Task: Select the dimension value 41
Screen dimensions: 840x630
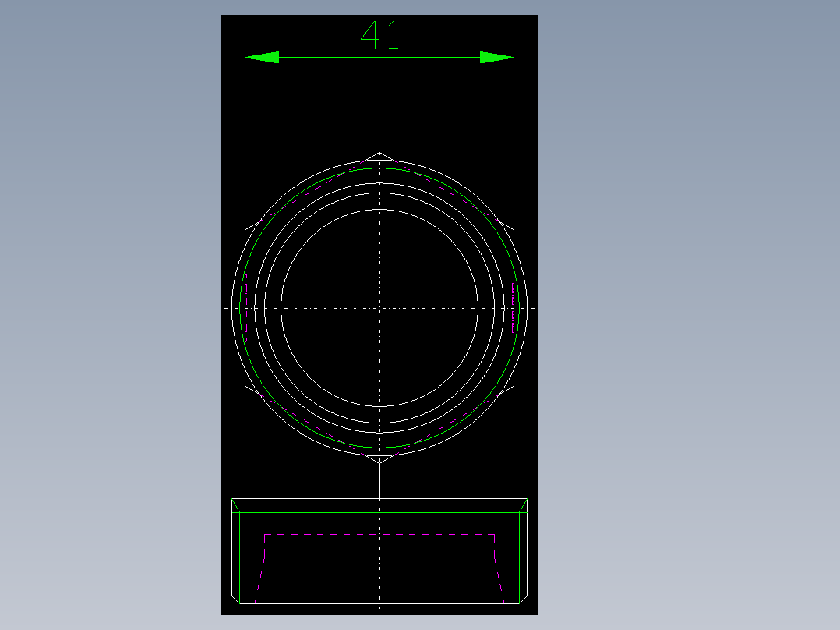Action: click(x=379, y=36)
